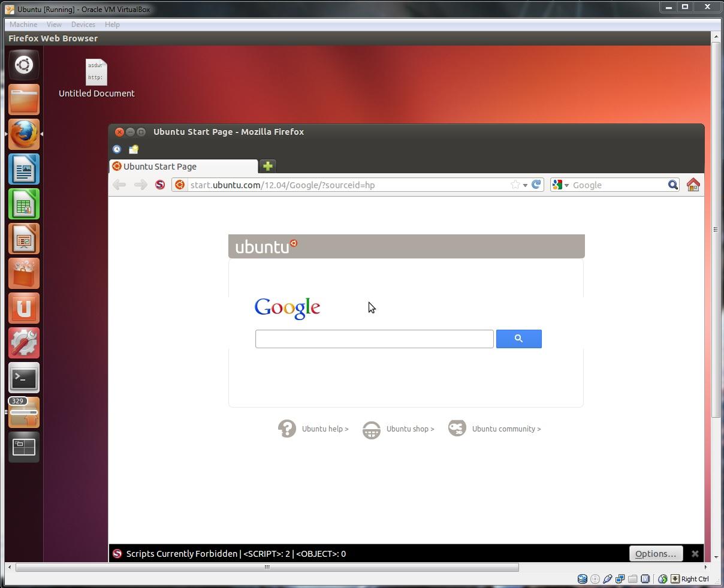The height and width of the screenshot is (588, 724).
Task: Click the VirtualBox vertical scrollbar thumb
Action: 716,230
